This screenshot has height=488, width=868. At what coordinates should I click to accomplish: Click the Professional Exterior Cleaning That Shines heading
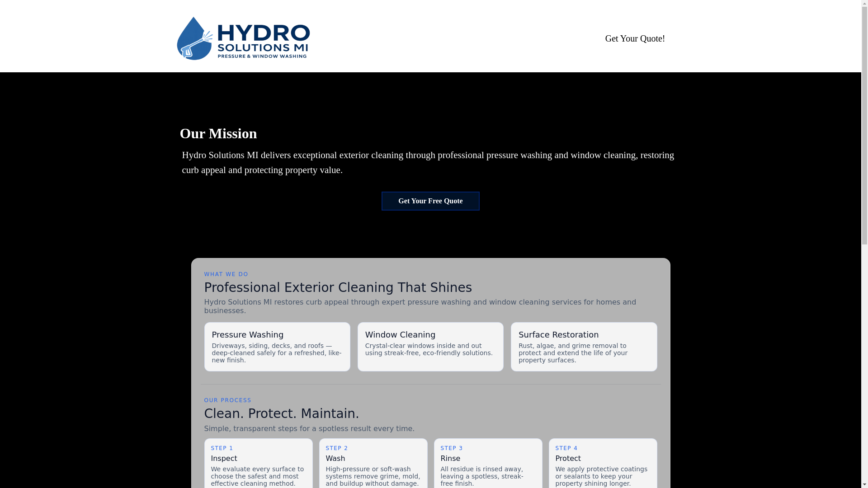338,287
